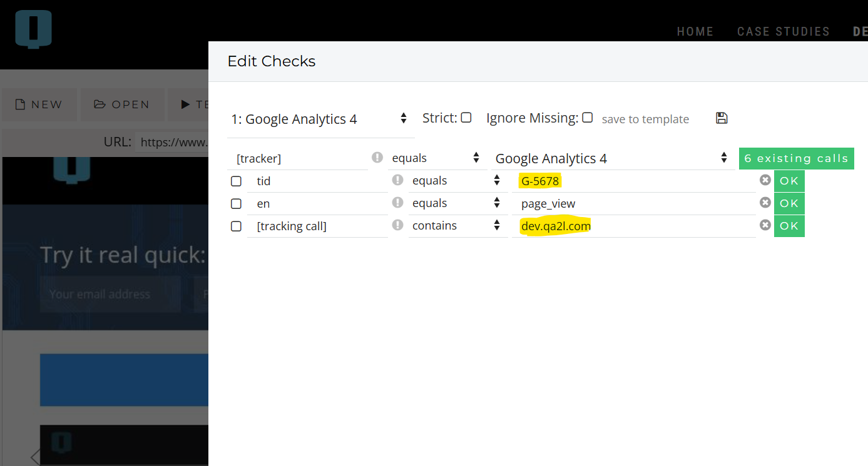Click the info icon beside tracking call
868x466 pixels.
click(397, 225)
